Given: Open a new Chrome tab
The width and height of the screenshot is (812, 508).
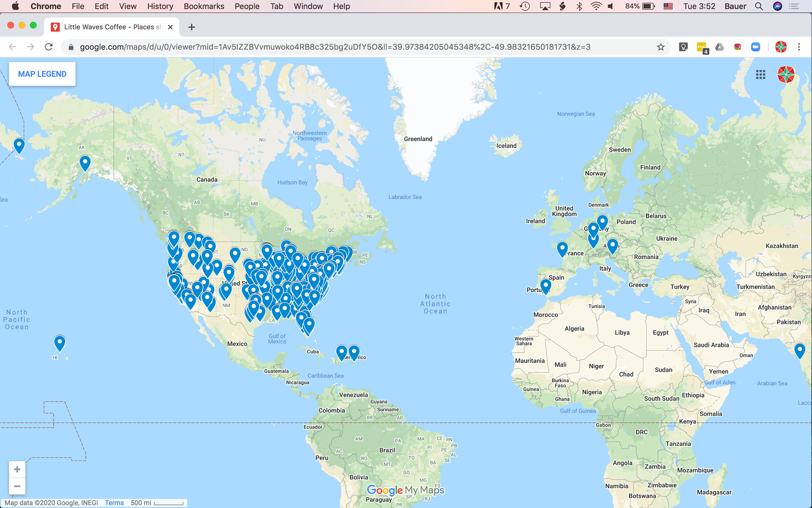Looking at the screenshot, I should tap(192, 27).
